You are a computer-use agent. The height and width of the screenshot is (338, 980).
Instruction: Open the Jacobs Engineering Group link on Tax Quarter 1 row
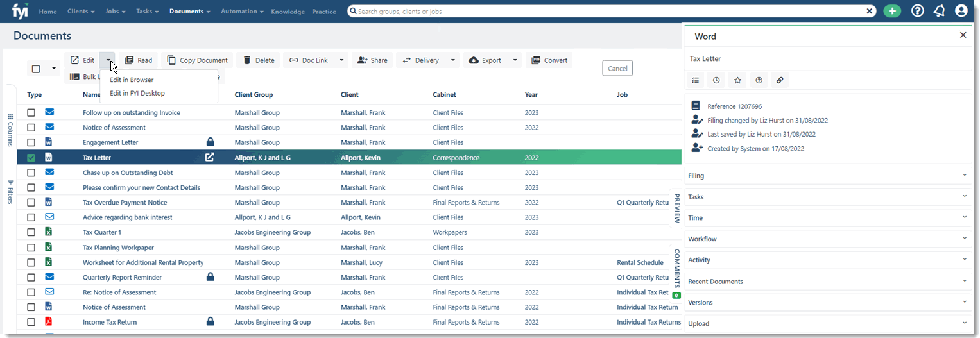tap(273, 232)
